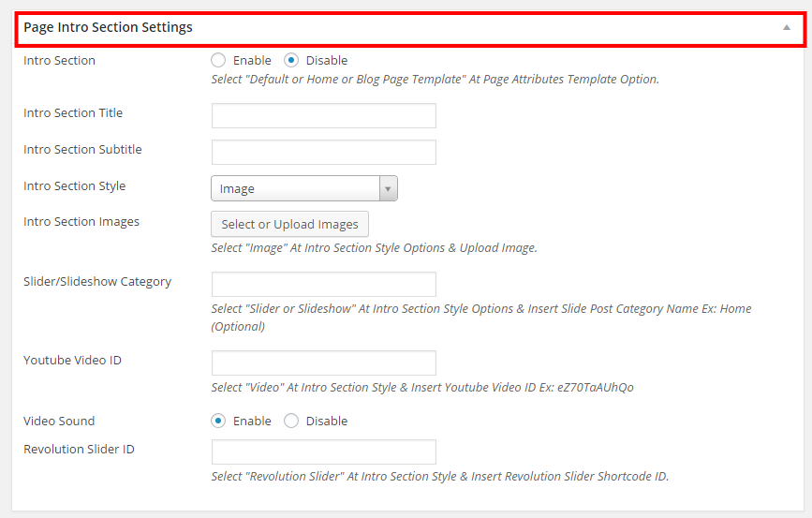Select Disable for Intro Section

point(291,60)
